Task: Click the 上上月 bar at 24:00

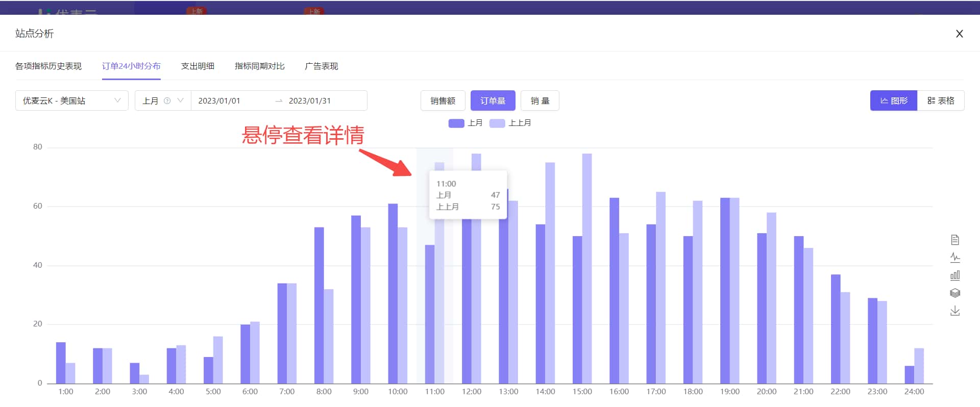Action: click(x=919, y=366)
